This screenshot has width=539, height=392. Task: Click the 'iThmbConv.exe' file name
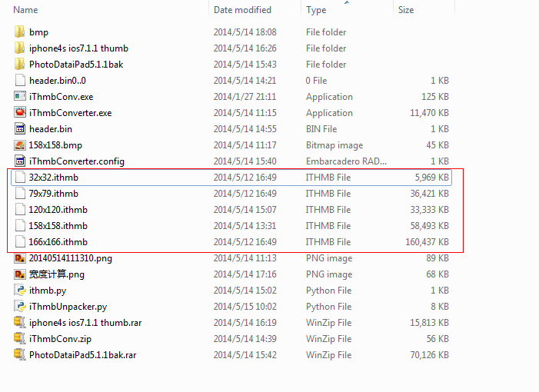pyautogui.click(x=62, y=97)
